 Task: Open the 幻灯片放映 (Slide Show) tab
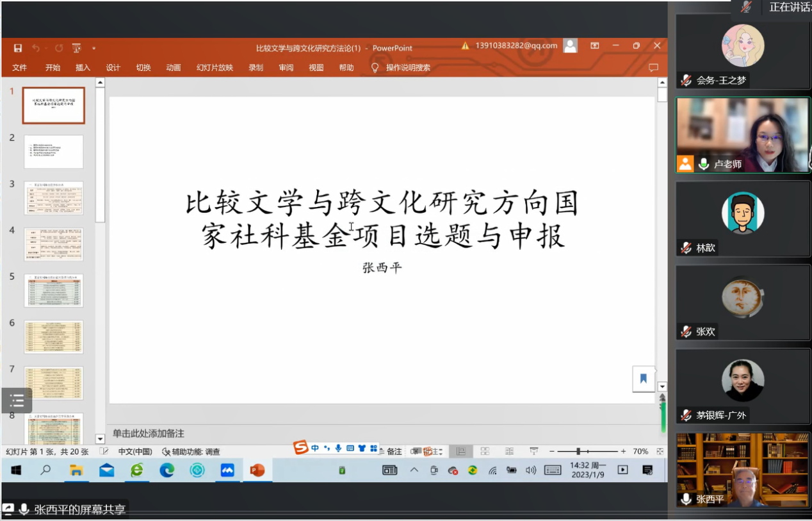click(215, 67)
